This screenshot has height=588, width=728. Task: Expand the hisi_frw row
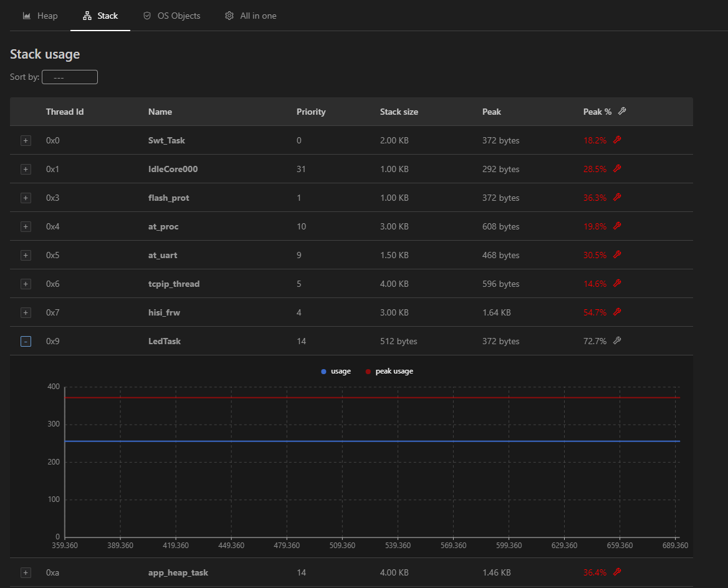click(26, 312)
